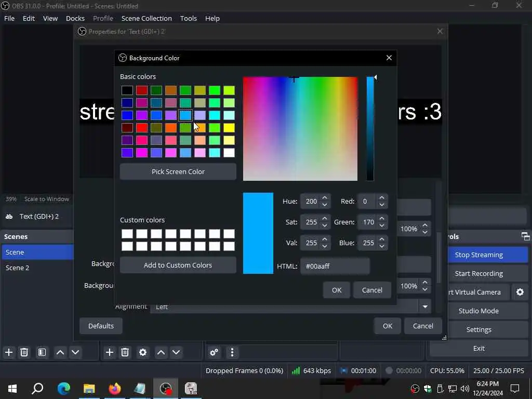Screen dimensions: 532x399
Task: Move scene down with arrow icon
Action: [75, 352]
